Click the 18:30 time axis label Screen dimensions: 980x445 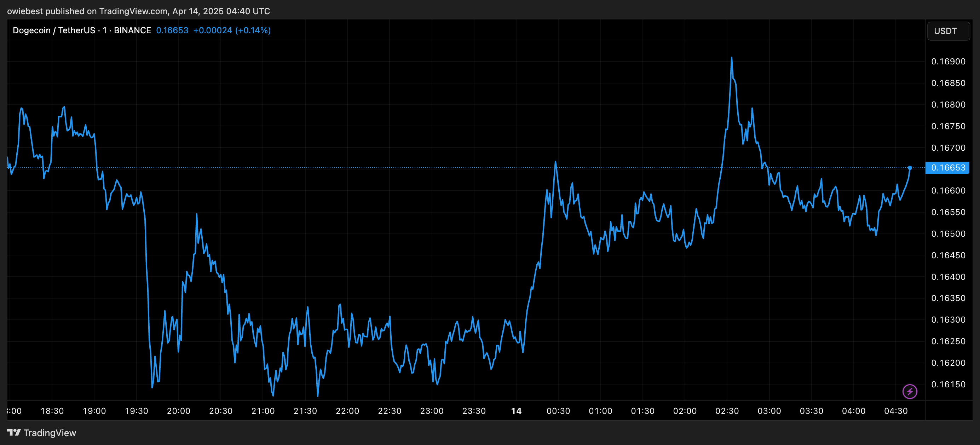(x=52, y=411)
